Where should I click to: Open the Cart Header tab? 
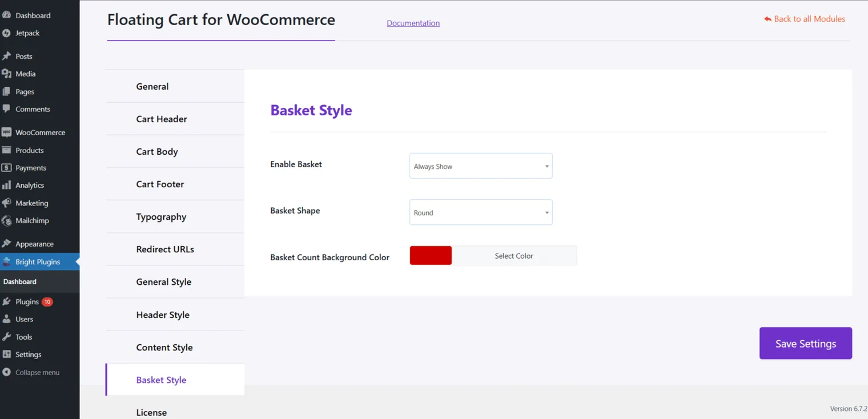pos(175,119)
